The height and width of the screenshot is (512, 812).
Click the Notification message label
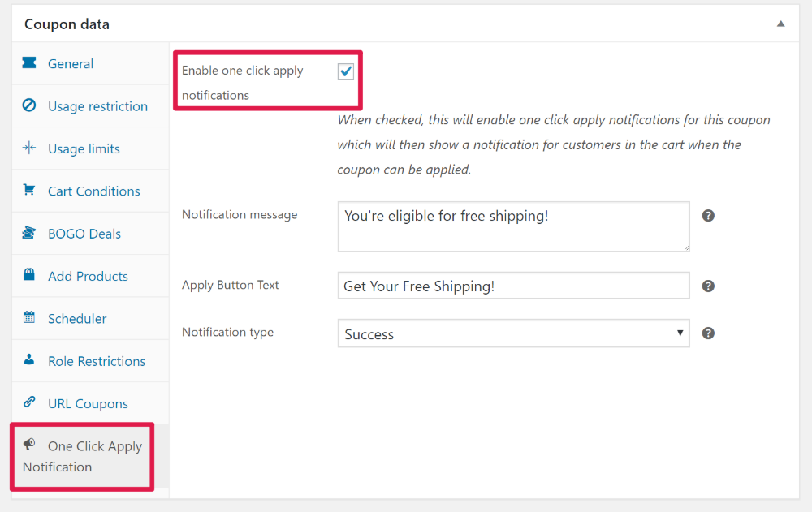(240, 214)
